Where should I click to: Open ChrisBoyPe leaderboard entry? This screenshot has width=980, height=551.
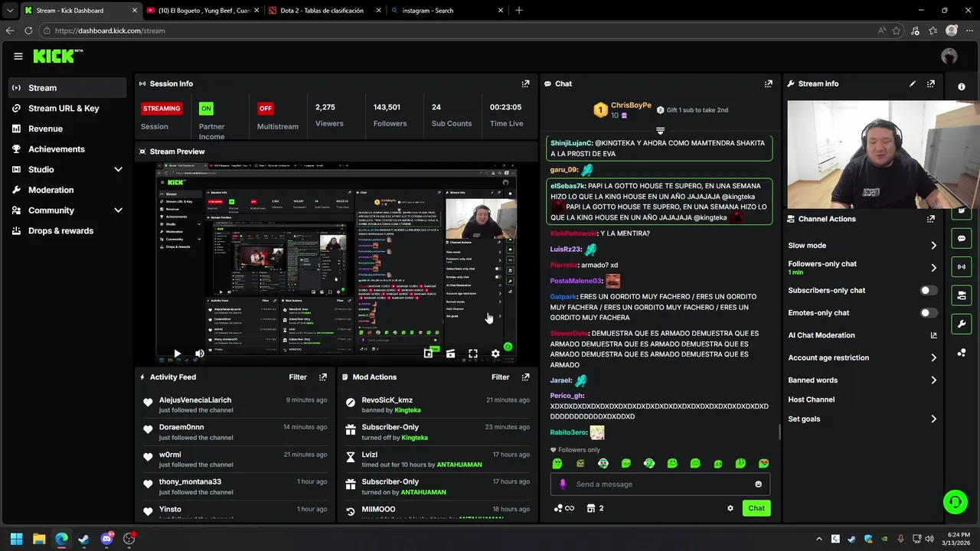[x=622, y=109]
